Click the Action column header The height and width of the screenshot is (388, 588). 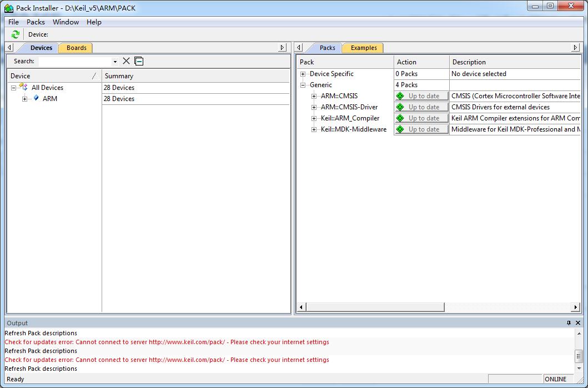click(x=421, y=62)
